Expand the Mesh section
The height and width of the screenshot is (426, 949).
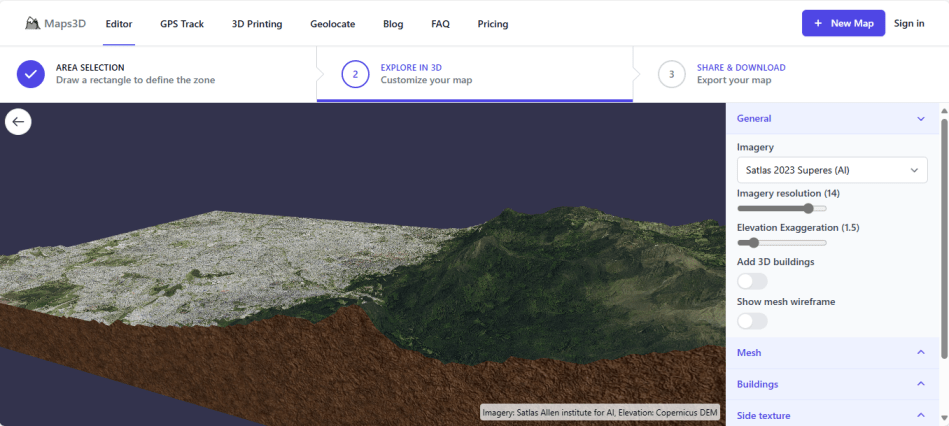point(831,353)
